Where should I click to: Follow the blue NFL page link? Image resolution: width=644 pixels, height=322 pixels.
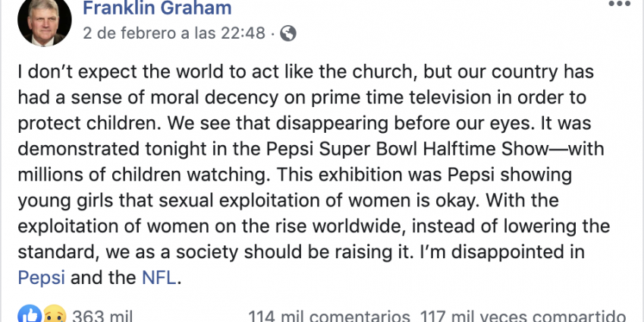(159, 278)
